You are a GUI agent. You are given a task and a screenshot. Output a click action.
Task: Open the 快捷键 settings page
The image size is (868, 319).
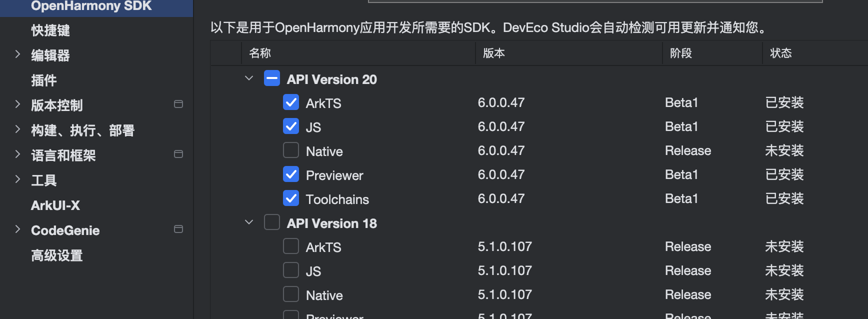pos(50,30)
